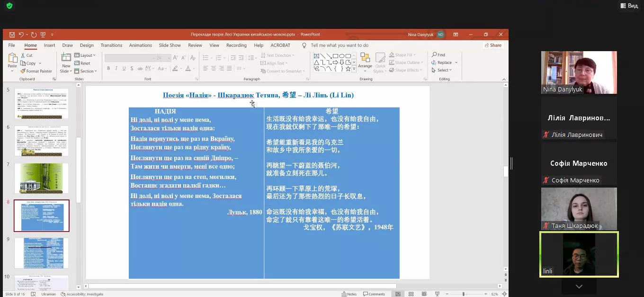
Task: Select the Format Painter tool
Action: [x=36, y=71]
